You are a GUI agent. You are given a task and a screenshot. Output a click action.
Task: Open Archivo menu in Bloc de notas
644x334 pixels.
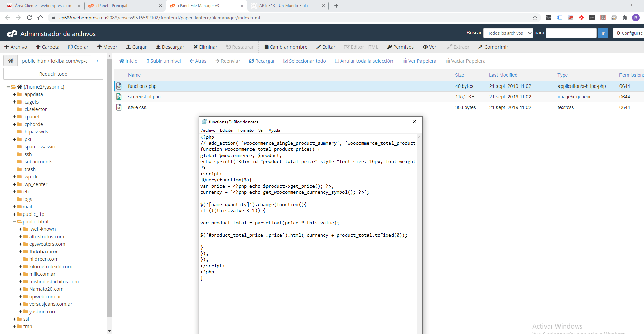(x=208, y=130)
